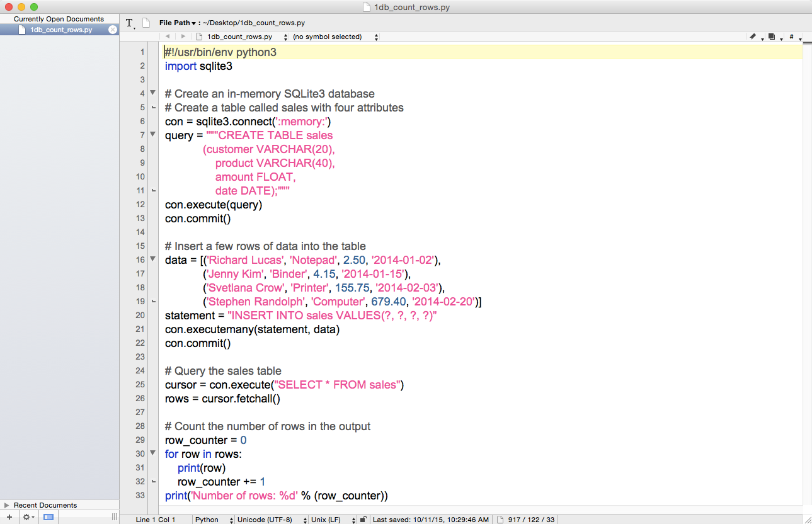Select the 1db_count_rows.py document in the sidebar
The width and height of the screenshot is (812, 524).
[57, 29]
